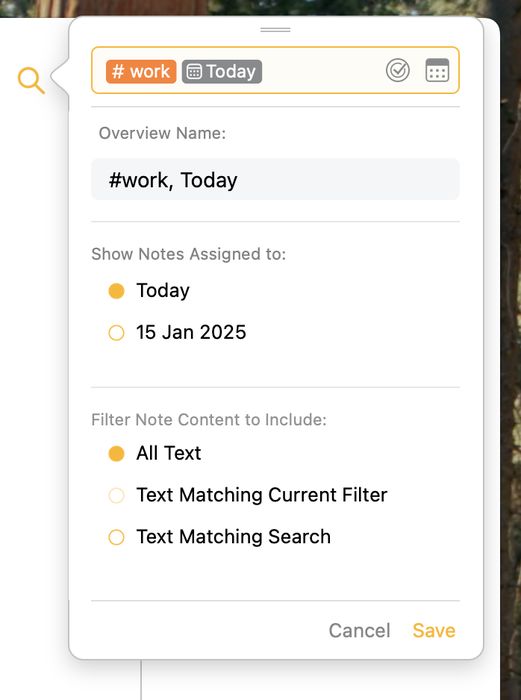
Task: Click the Overview Name label
Action: (x=163, y=133)
